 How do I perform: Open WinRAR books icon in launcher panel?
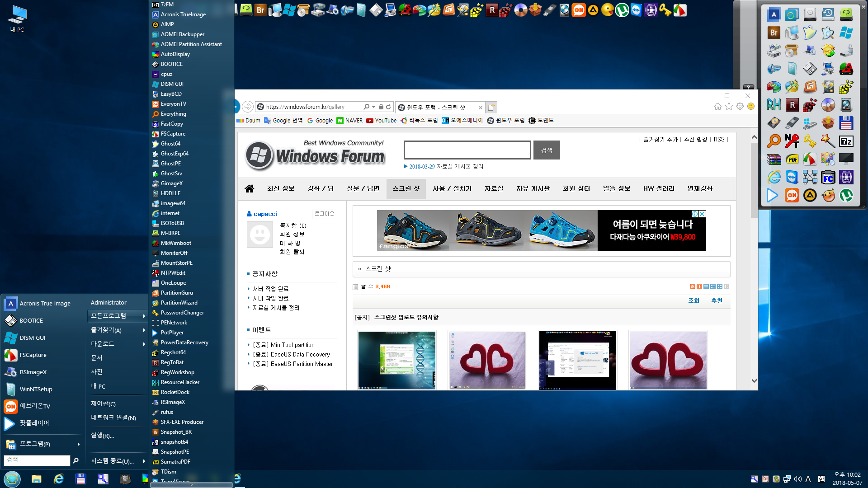(774, 159)
